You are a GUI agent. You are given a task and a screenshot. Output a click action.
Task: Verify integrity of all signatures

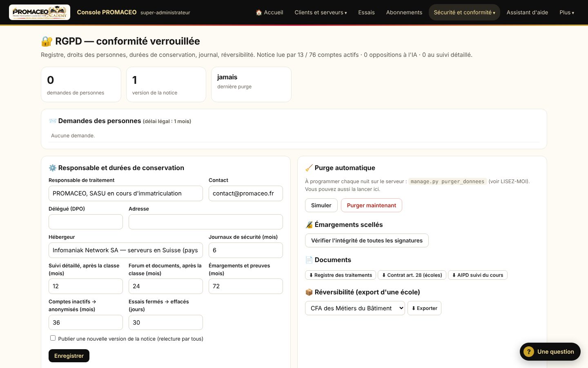point(367,240)
